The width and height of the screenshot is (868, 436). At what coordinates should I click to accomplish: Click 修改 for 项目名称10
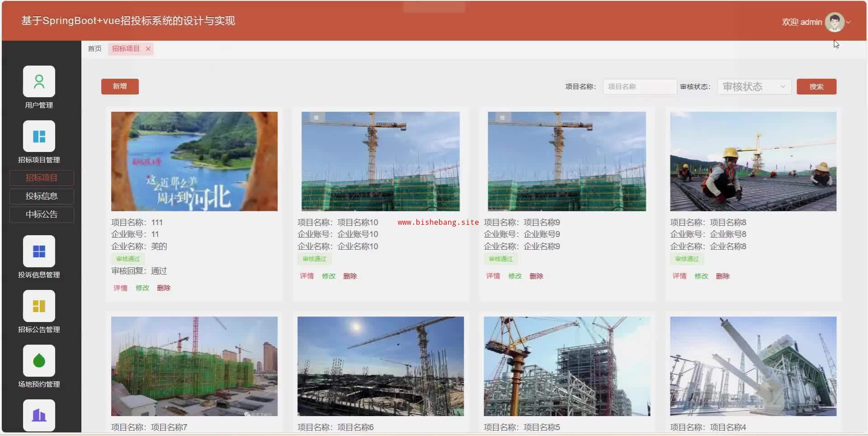(329, 276)
